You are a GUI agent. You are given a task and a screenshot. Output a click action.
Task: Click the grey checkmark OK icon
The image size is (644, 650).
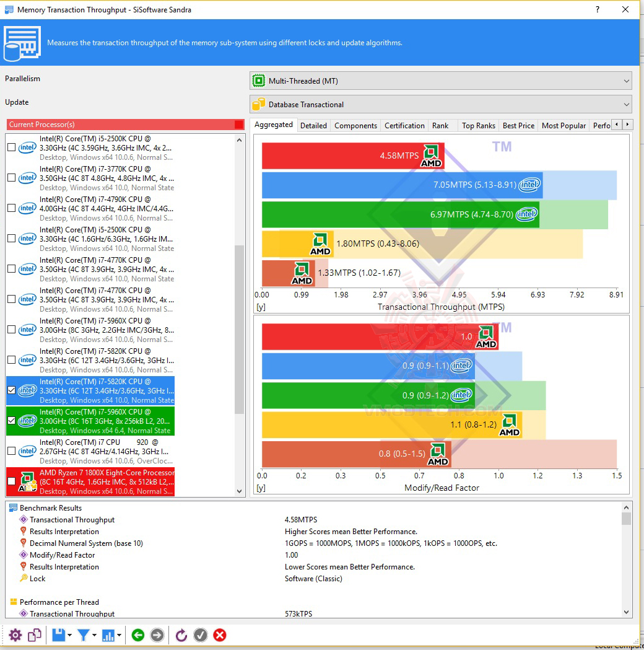[x=201, y=635]
